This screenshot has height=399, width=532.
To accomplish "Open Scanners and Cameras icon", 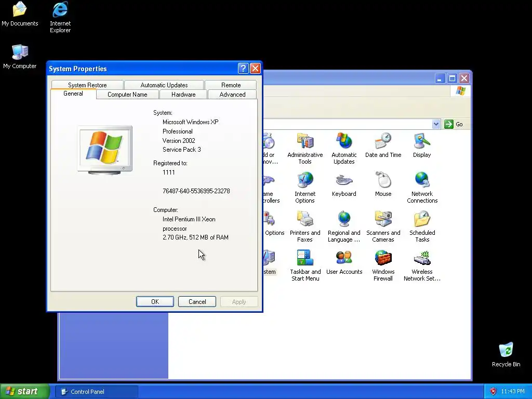I will 383,227.
